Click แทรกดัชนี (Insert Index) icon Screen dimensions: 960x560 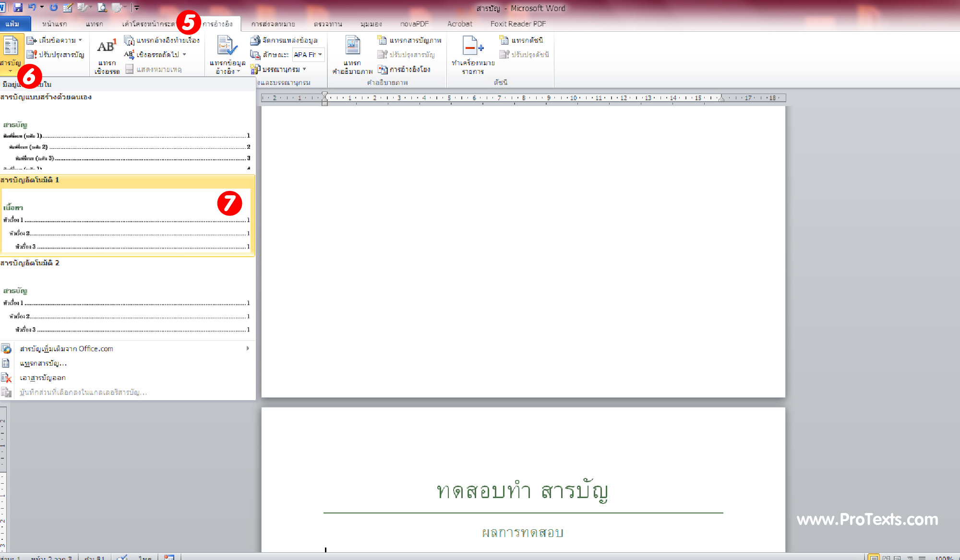[504, 40]
